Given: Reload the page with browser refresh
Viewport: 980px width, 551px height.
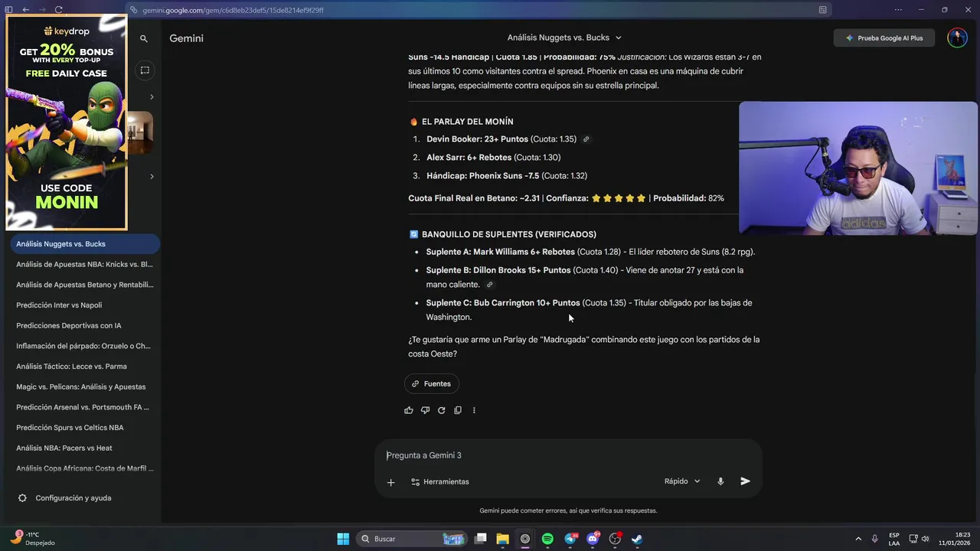Looking at the screenshot, I should pos(58,10).
